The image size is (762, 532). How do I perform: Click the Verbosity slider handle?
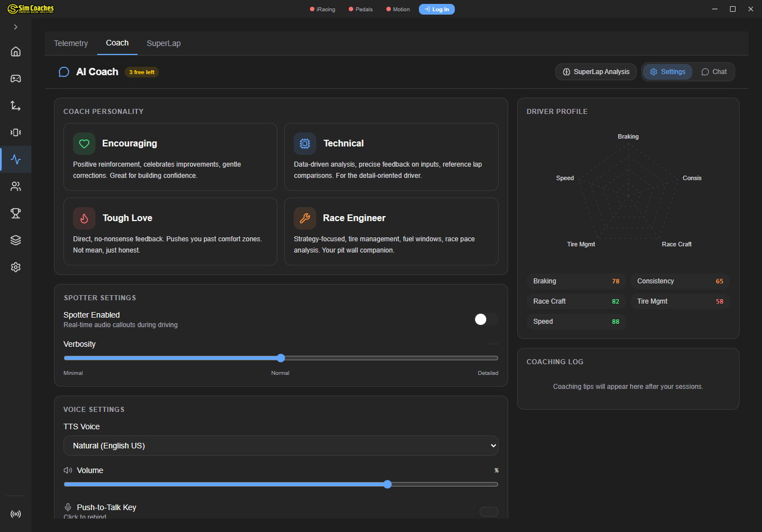[281, 358]
